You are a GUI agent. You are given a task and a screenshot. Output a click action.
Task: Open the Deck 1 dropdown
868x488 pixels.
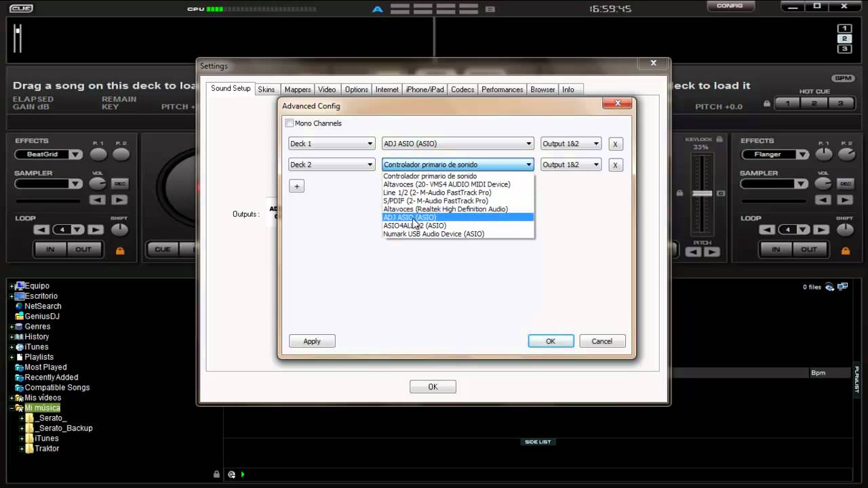point(332,144)
